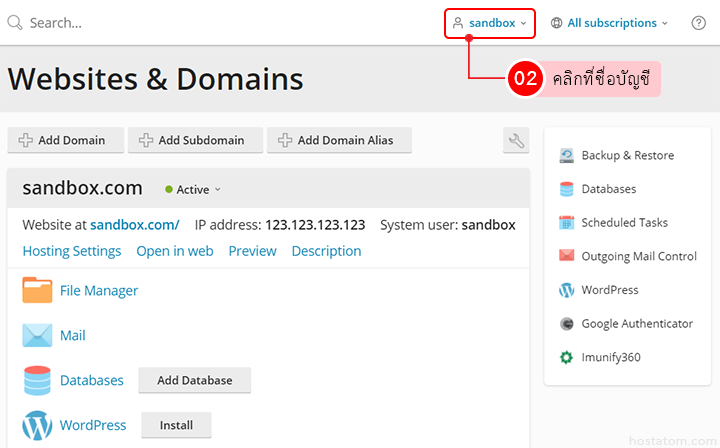Click the WordPress logo icon in domain panel
Screen dimensions: 720x448
click(x=37, y=425)
